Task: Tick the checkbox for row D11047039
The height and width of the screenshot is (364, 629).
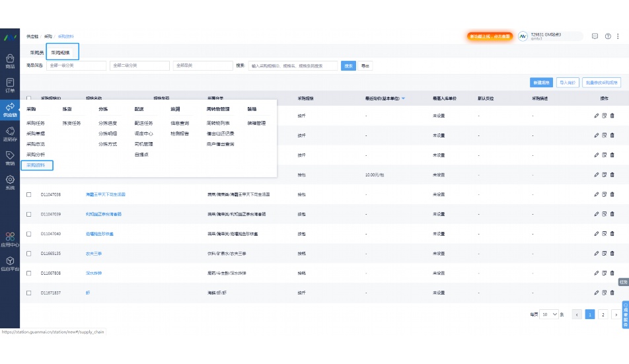Action: coord(29,214)
